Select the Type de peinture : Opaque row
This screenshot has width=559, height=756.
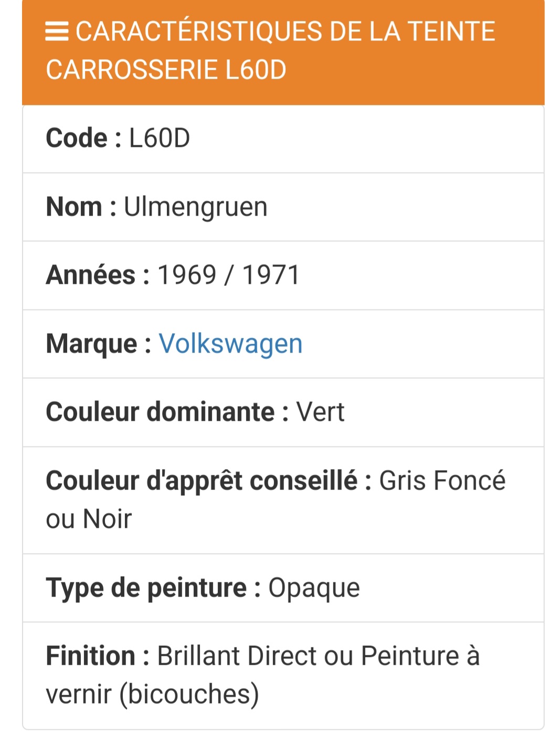[x=283, y=588]
